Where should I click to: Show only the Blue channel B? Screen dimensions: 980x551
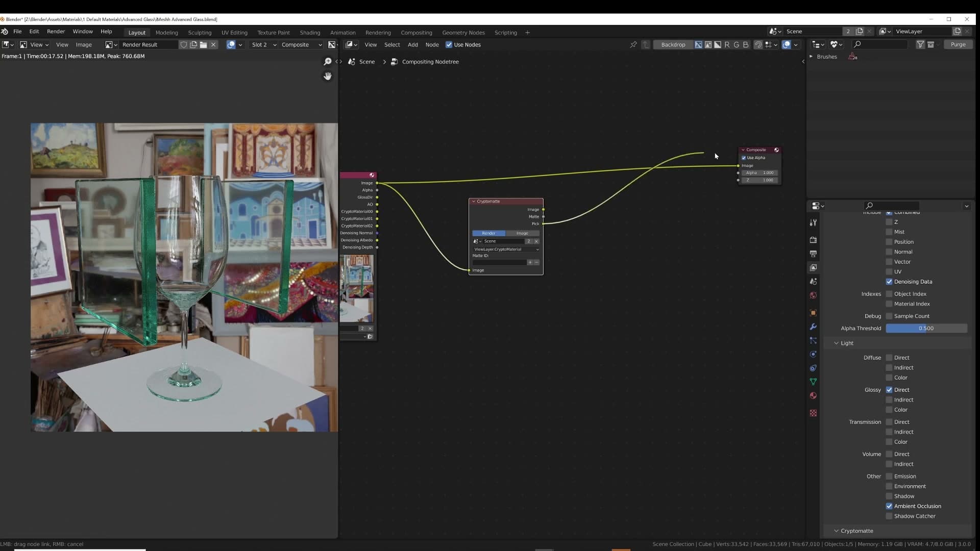click(746, 45)
